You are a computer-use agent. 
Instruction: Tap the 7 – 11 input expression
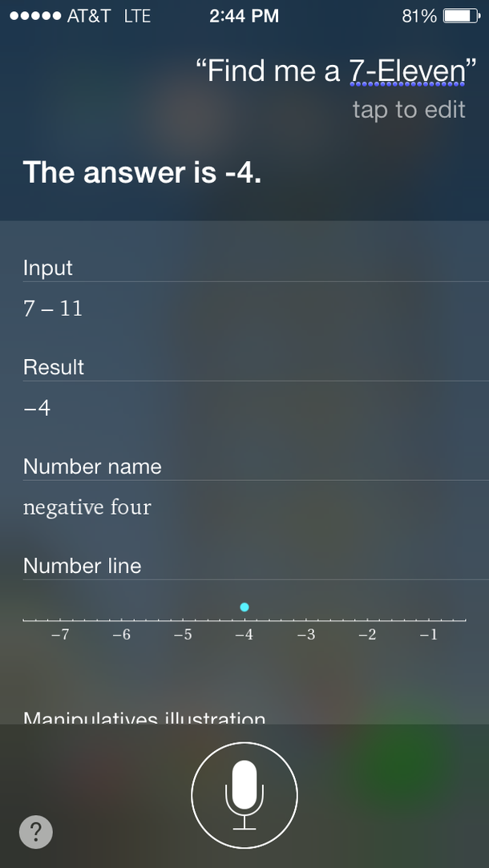53,309
